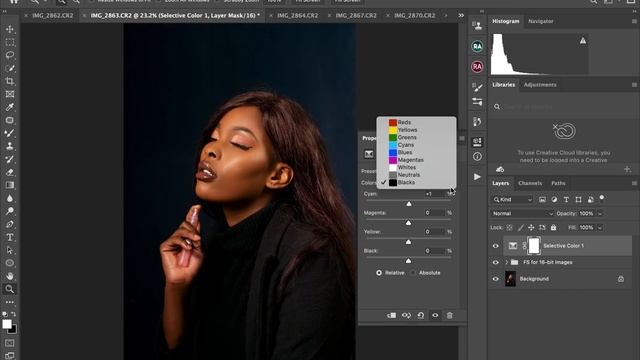Delete this adjustment layer trash icon

click(x=449, y=315)
